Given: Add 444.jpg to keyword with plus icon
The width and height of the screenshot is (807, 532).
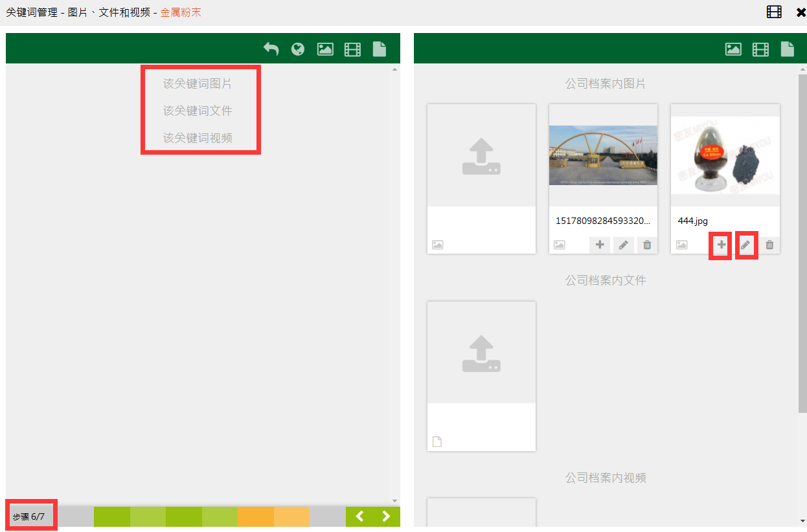Looking at the screenshot, I should tap(721, 245).
